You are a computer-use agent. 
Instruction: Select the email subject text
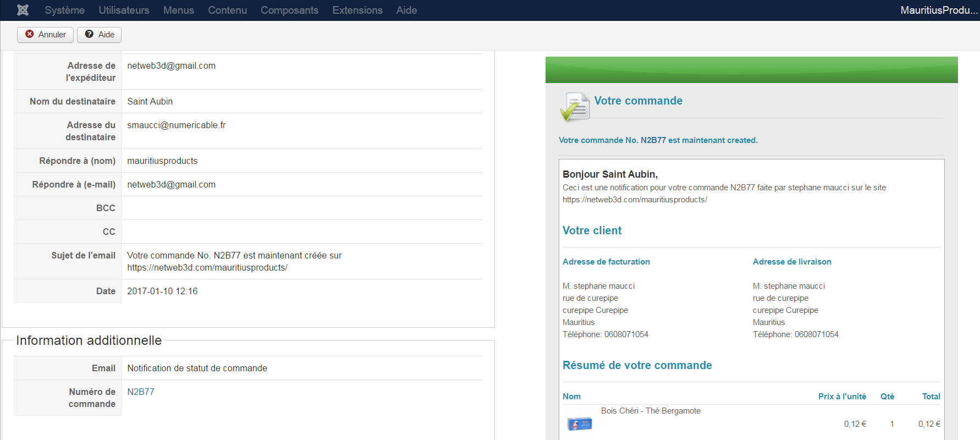(x=234, y=261)
